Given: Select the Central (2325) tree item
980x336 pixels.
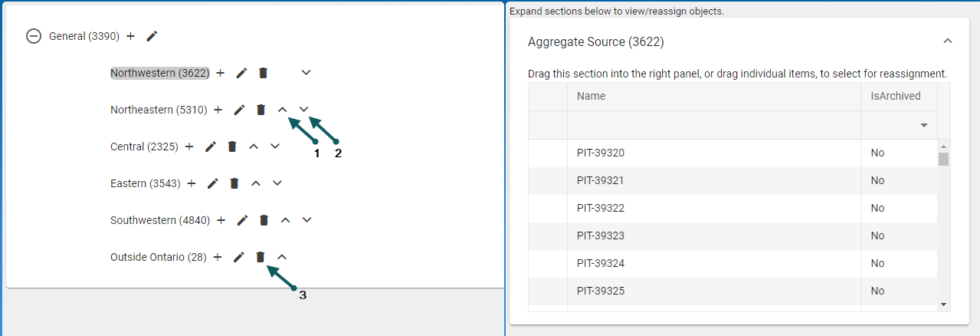Looking at the screenshot, I should 144,147.
